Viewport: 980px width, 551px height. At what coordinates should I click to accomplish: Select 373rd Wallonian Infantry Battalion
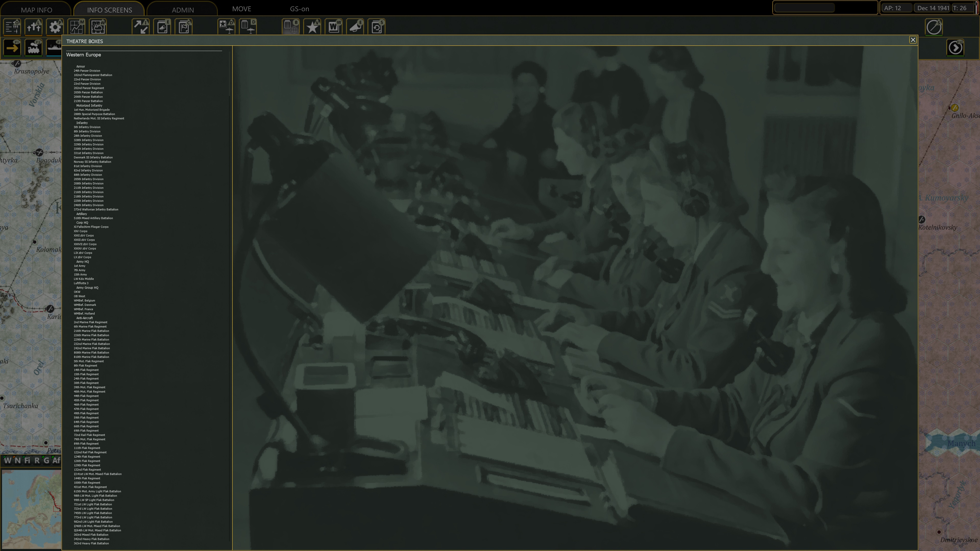[x=96, y=209]
